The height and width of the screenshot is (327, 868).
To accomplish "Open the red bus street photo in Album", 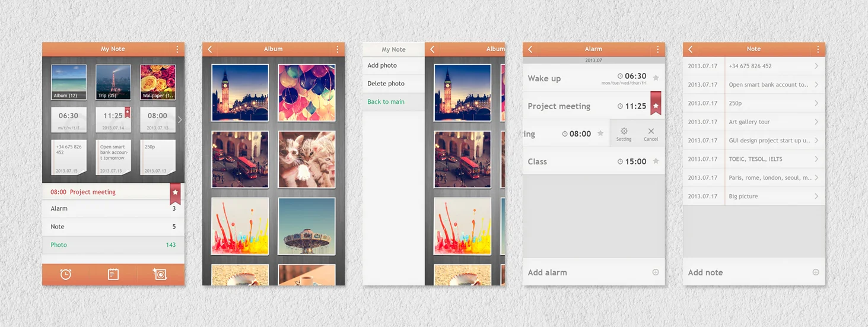I will pyautogui.click(x=240, y=160).
